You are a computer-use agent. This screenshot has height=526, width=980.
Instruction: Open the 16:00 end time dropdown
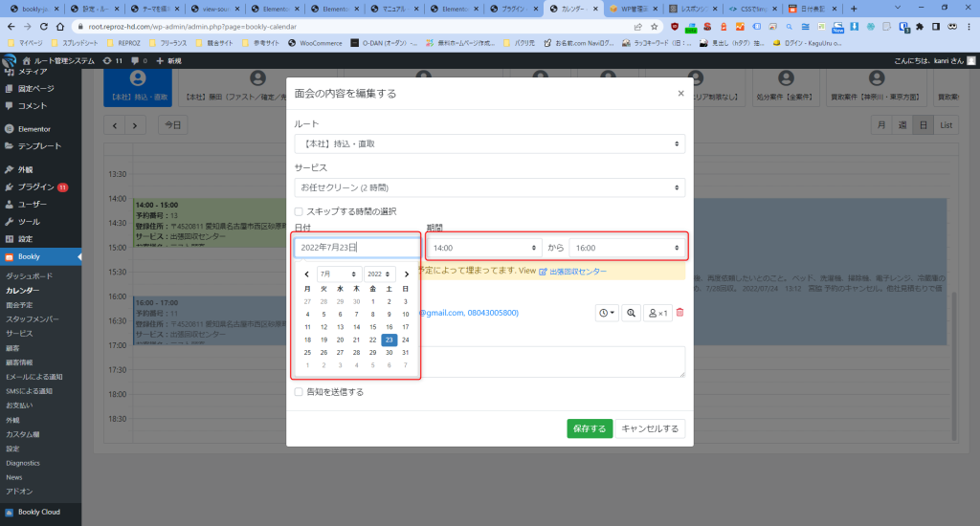point(627,248)
